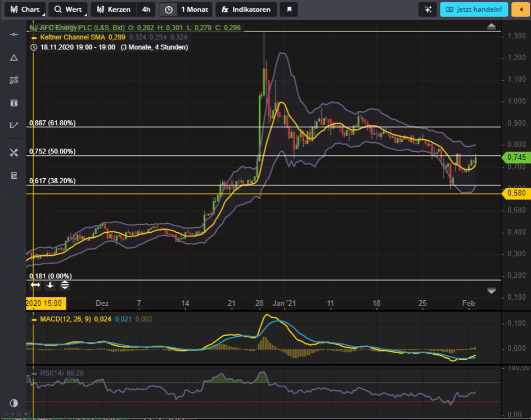Image resolution: width=531 pixels, height=420 pixels.
Task: Select the triangle shape drawing tool
Action: click(14, 57)
